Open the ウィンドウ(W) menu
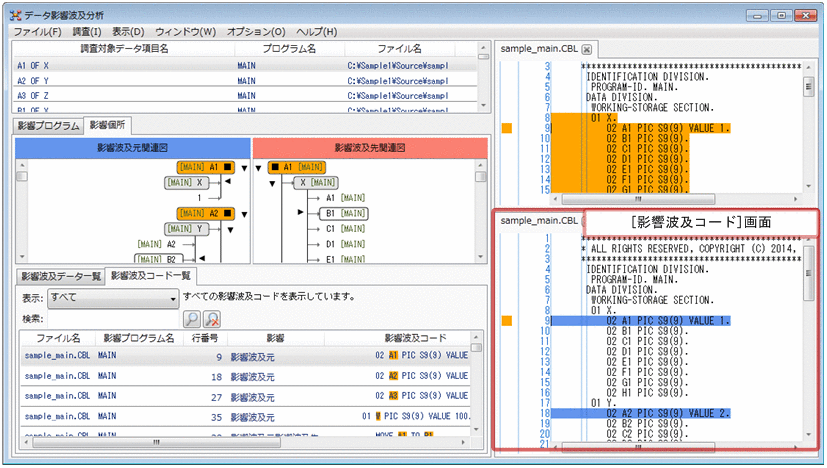The width and height of the screenshot is (827, 468). point(186,32)
